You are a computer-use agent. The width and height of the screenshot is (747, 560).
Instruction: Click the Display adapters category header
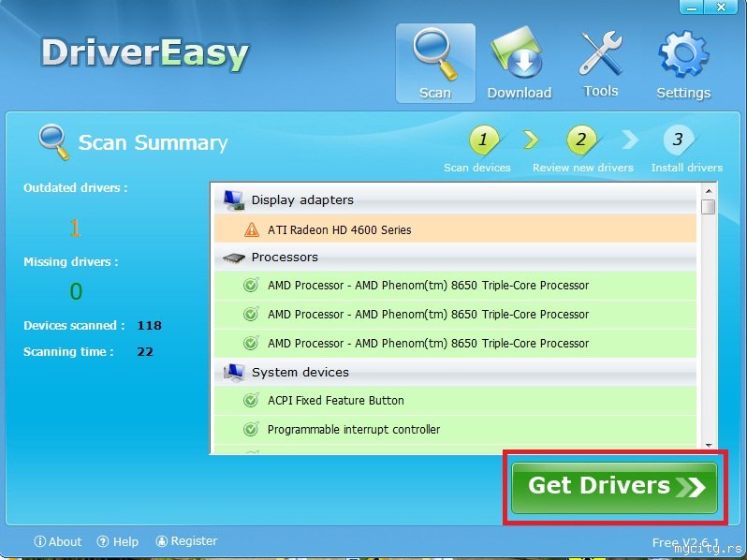tap(455, 199)
